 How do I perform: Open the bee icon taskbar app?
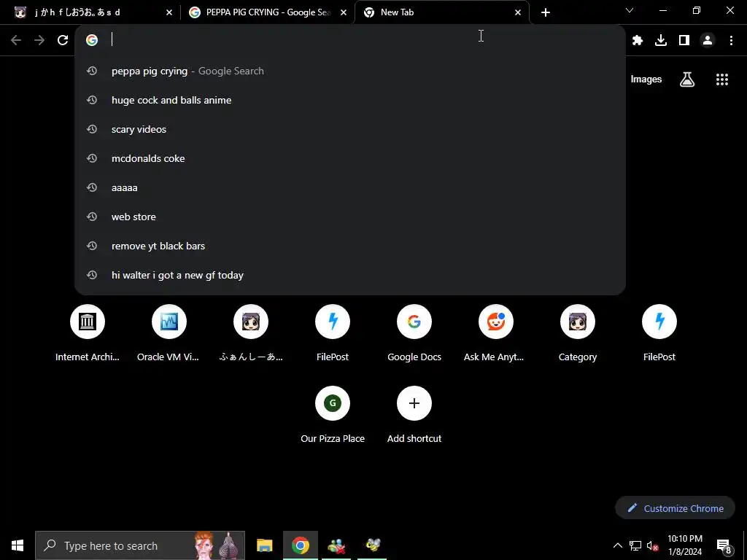click(372, 545)
